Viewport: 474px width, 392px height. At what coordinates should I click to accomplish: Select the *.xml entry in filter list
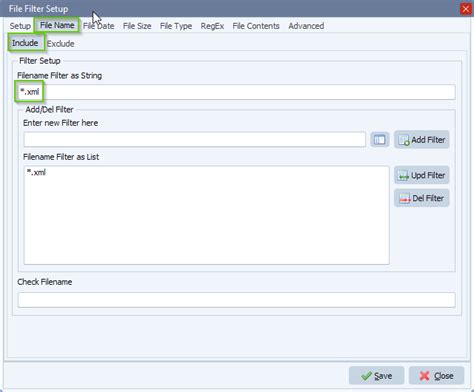pos(36,172)
